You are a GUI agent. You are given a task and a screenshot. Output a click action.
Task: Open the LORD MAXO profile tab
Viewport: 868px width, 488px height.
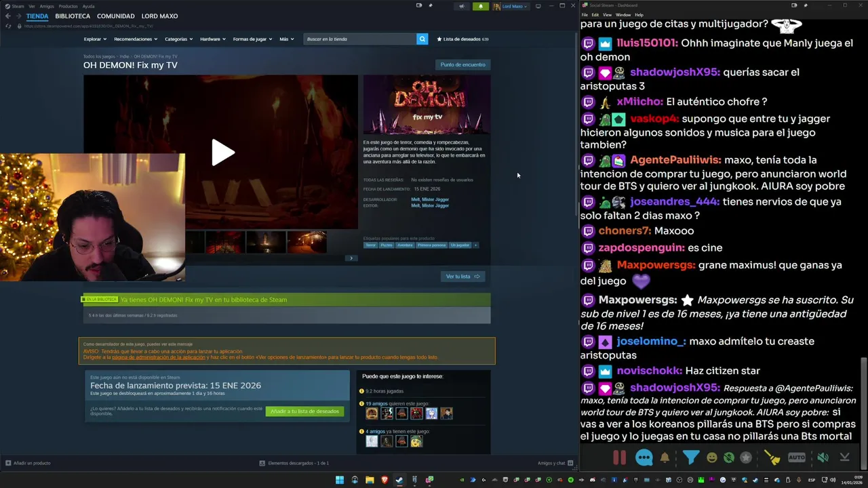coord(159,16)
